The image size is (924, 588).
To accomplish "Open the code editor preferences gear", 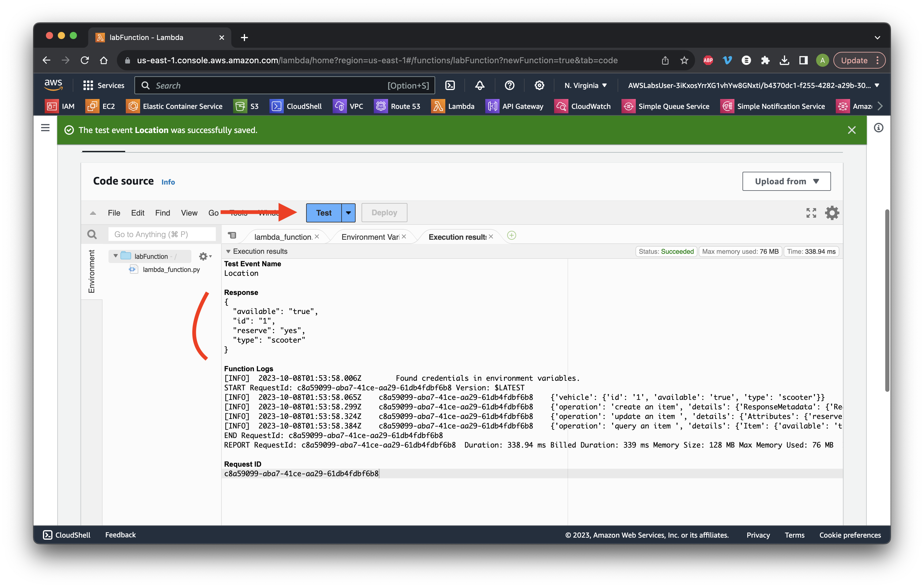I will [832, 213].
